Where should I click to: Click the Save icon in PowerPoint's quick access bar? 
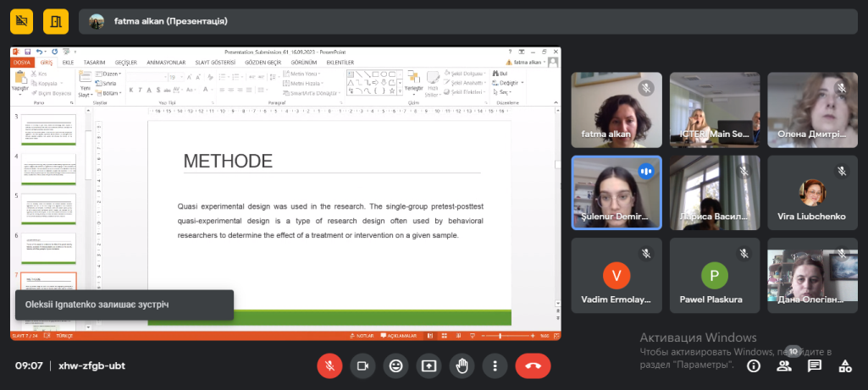(27, 52)
